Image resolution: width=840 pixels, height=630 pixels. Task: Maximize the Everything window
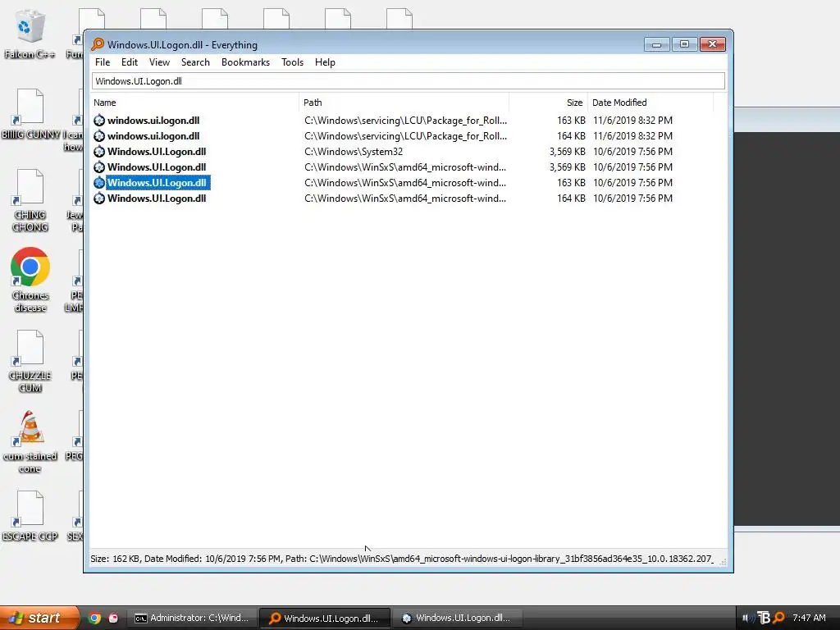[684, 44]
